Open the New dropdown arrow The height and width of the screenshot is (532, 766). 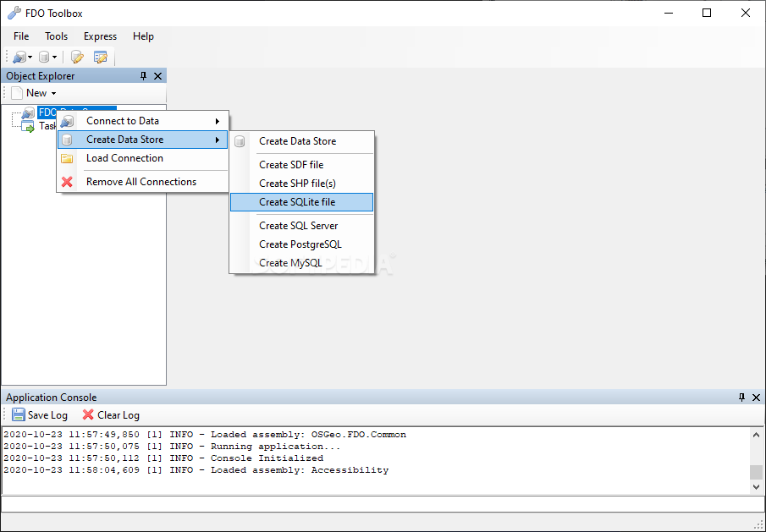point(53,93)
